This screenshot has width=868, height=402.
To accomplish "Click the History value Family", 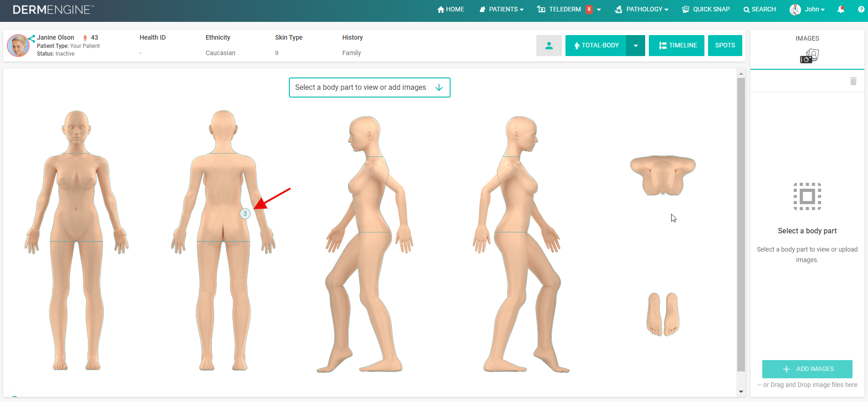I will point(351,53).
